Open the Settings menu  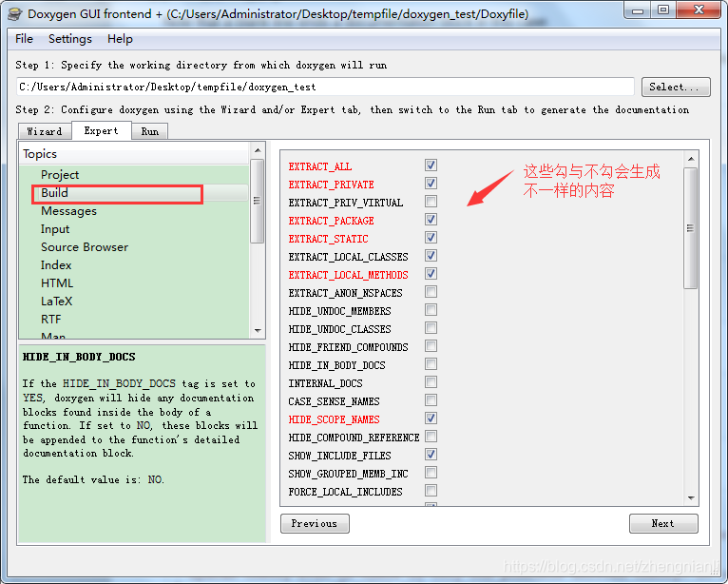[70, 39]
